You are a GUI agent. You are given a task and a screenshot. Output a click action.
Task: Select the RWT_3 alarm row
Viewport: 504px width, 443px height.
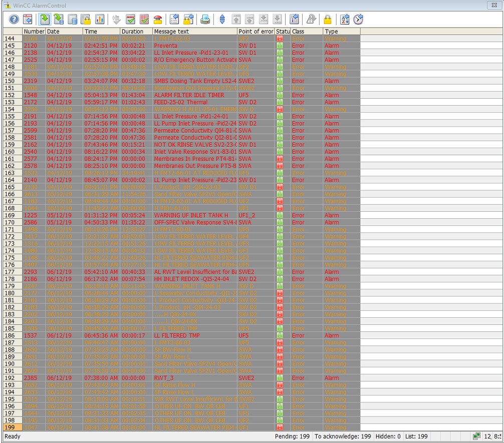(195, 378)
